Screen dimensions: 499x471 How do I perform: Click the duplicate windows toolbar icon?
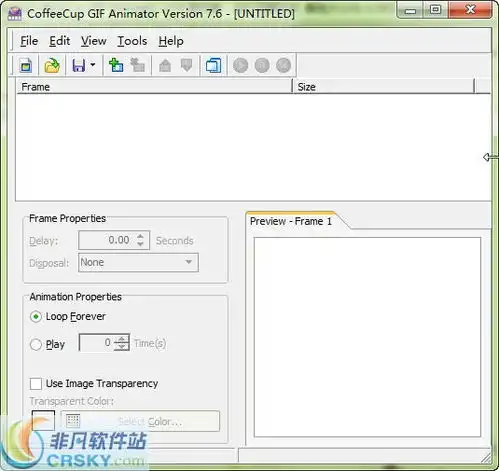pos(213,65)
